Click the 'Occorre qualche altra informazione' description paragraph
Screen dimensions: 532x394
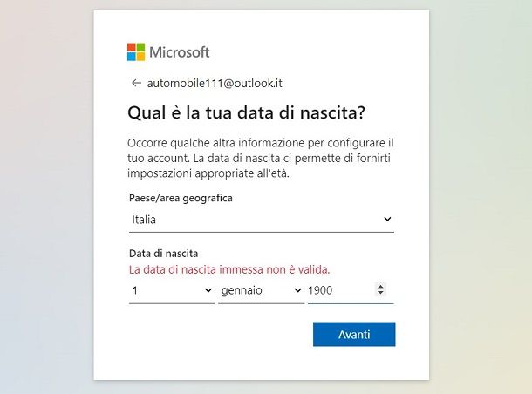261,158
